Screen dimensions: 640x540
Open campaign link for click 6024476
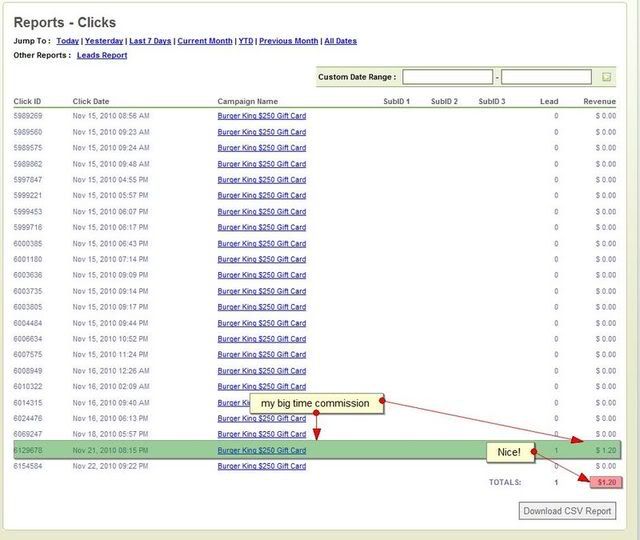click(x=262, y=418)
